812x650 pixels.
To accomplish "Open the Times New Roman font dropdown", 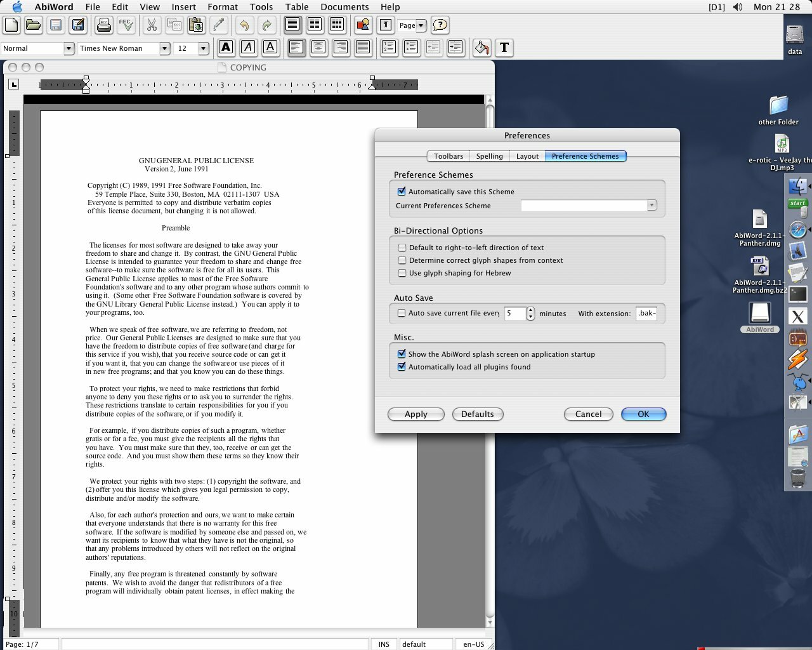I will point(164,48).
